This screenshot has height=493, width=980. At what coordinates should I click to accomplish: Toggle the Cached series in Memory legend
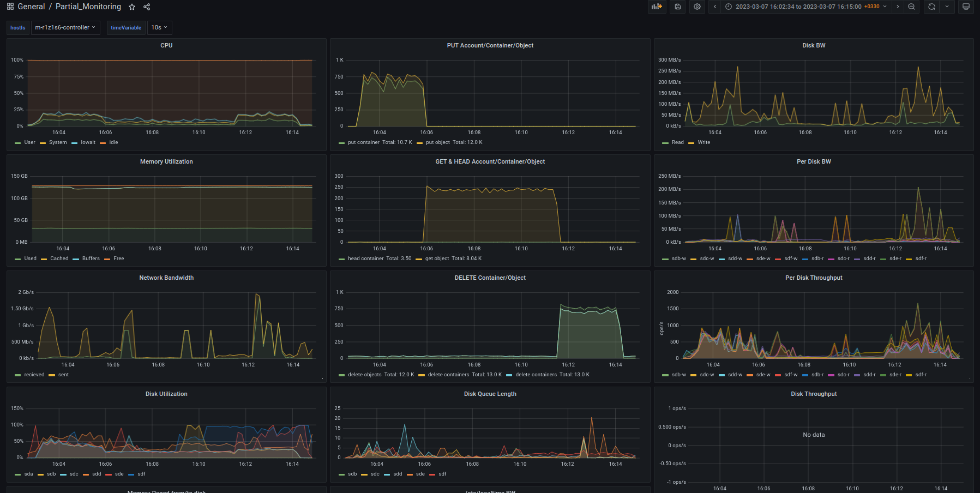pos(59,258)
